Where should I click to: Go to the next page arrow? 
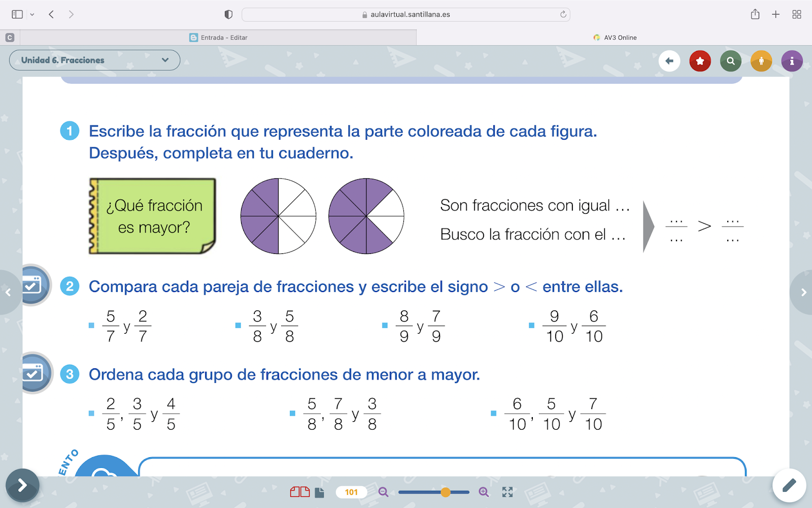[x=803, y=292]
